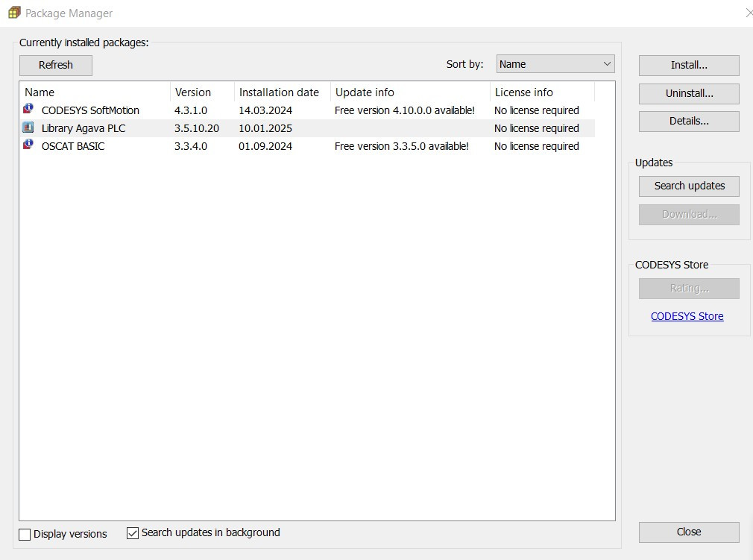Click the Update info column header
Image resolution: width=753 pixels, height=560 pixels.
click(365, 92)
